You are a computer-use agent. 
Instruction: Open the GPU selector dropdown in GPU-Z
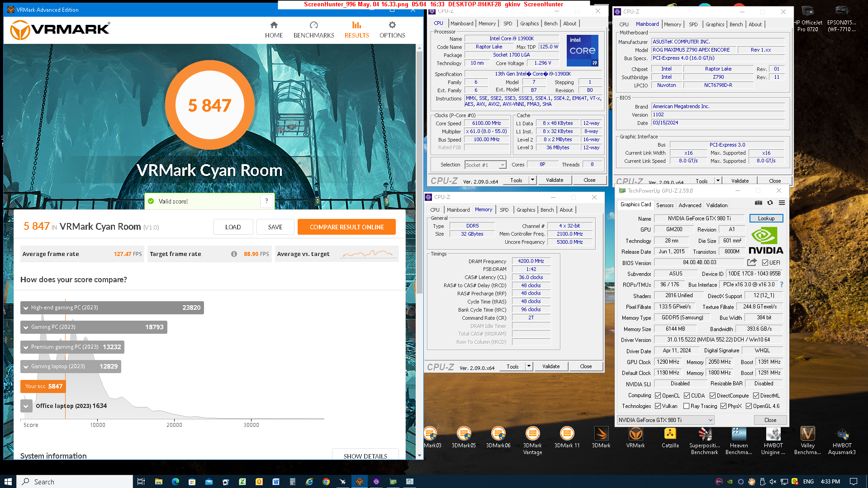665,420
